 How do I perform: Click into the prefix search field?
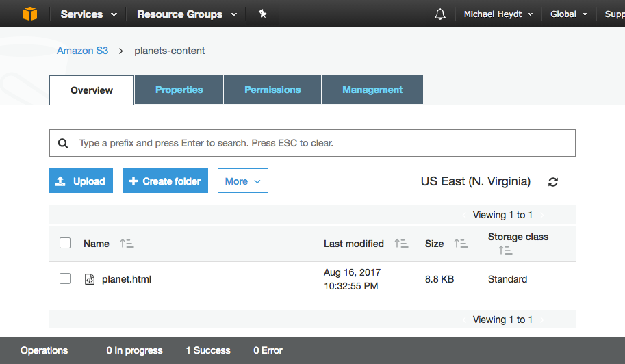[312, 143]
